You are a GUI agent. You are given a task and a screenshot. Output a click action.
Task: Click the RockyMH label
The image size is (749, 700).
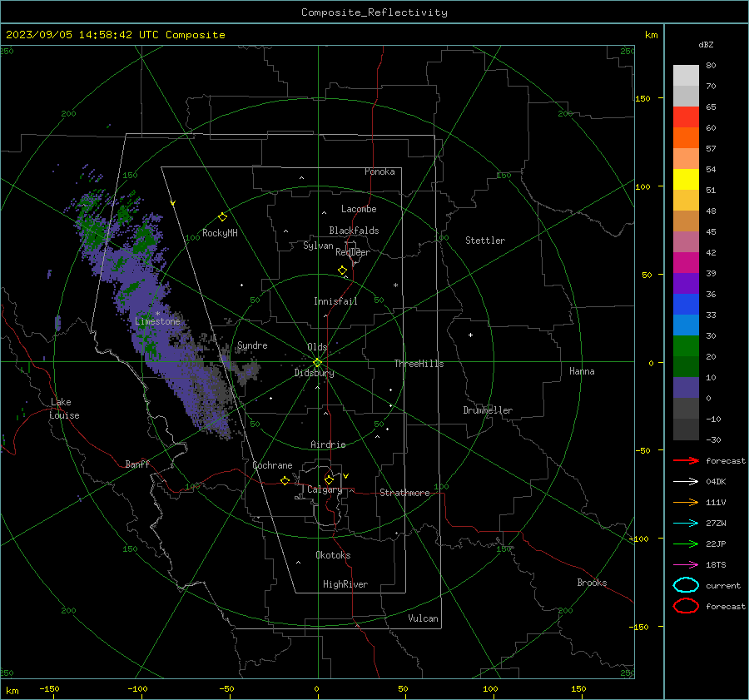point(220,233)
